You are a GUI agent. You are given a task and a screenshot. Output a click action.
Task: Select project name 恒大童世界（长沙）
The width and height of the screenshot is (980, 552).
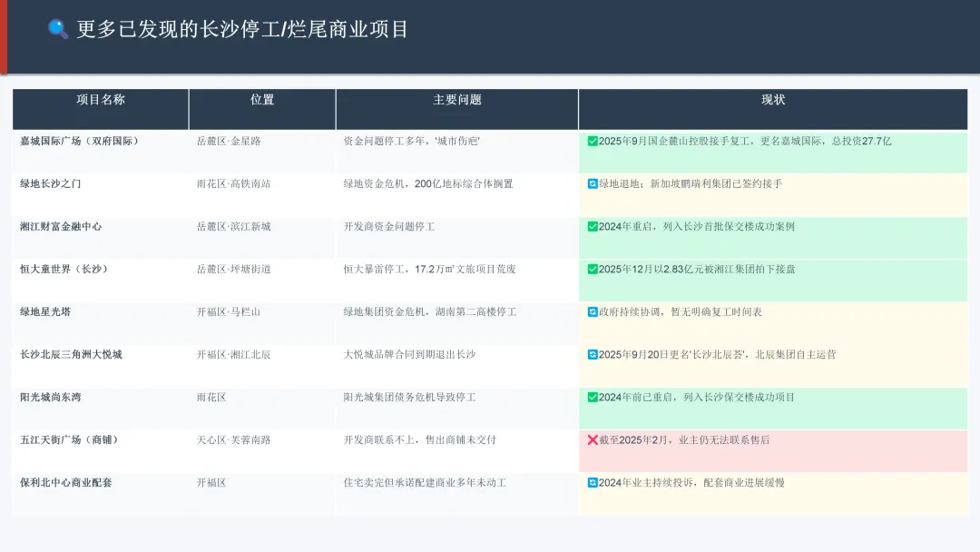tap(64, 270)
